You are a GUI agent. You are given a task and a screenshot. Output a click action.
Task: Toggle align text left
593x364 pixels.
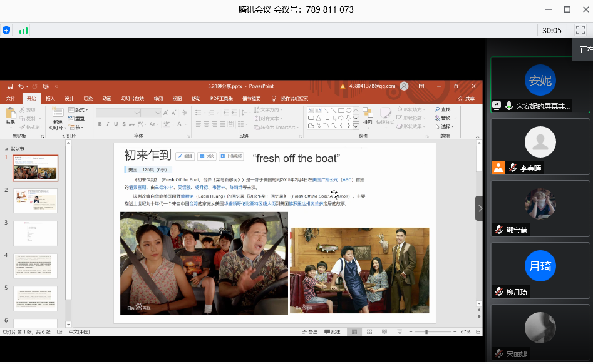[199, 124]
